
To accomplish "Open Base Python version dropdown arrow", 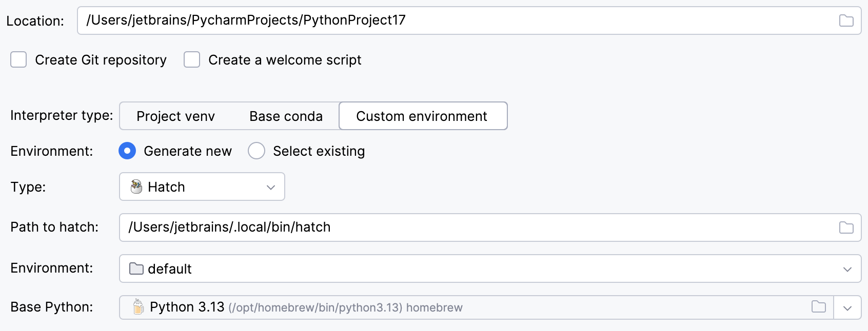I will [x=847, y=308].
